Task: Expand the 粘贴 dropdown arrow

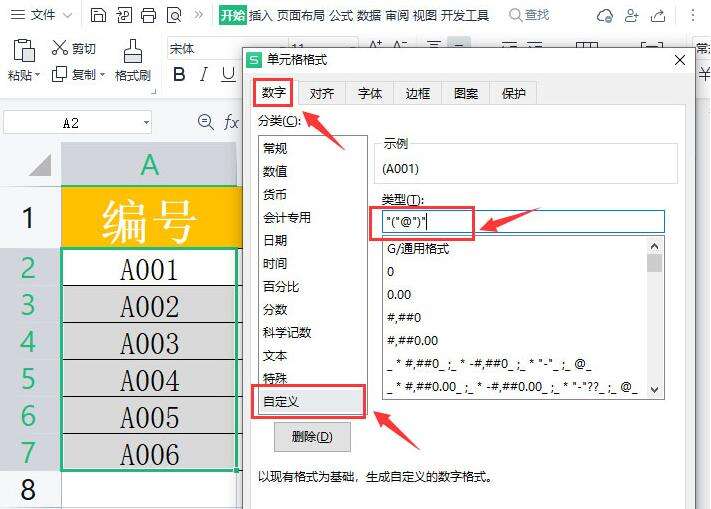Action: [37, 75]
